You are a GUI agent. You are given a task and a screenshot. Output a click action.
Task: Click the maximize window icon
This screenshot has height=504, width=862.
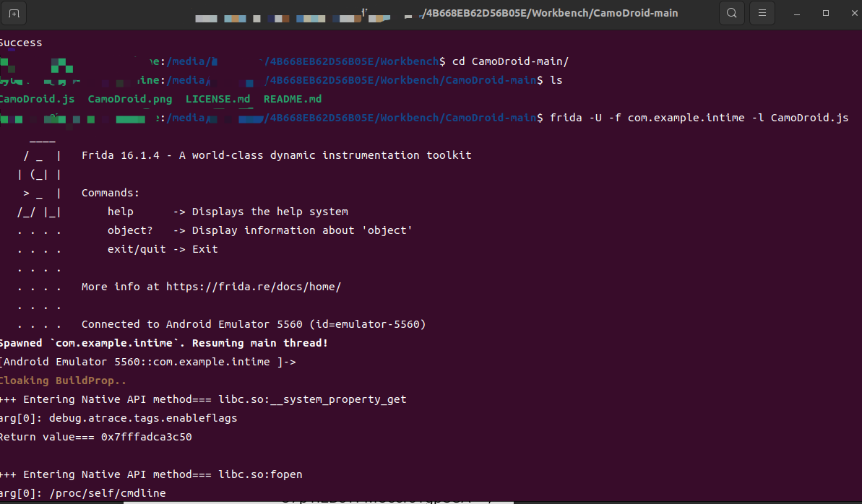click(824, 13)
